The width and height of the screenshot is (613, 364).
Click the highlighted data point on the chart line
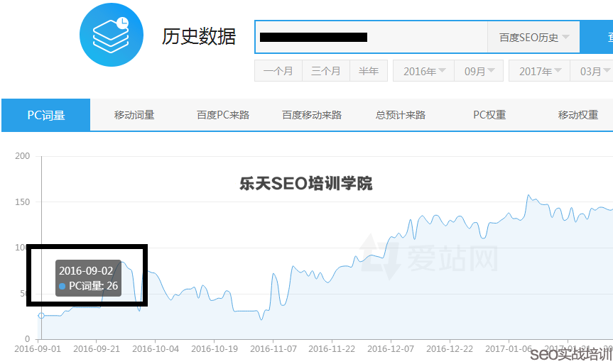(x=41, y=316)
